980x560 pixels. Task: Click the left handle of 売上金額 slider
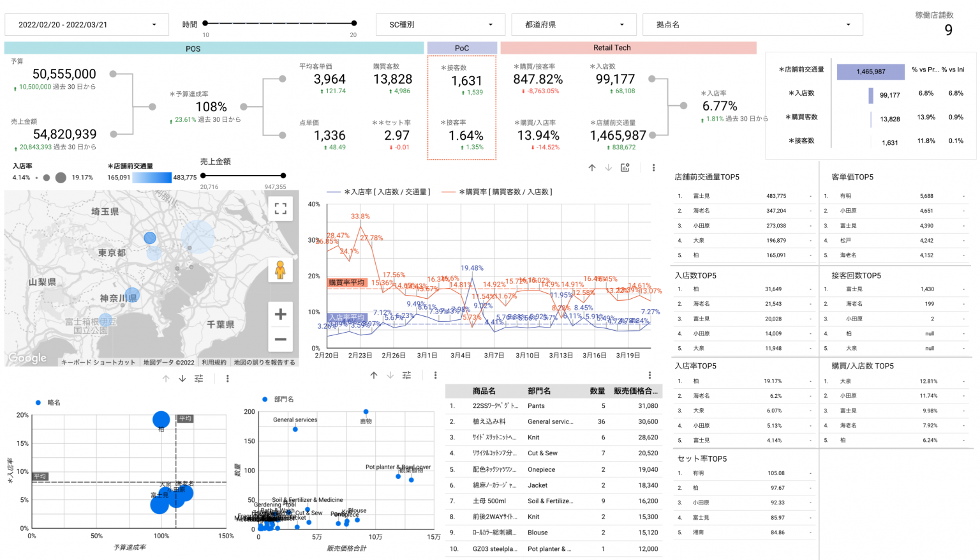(x=203, y=175)
